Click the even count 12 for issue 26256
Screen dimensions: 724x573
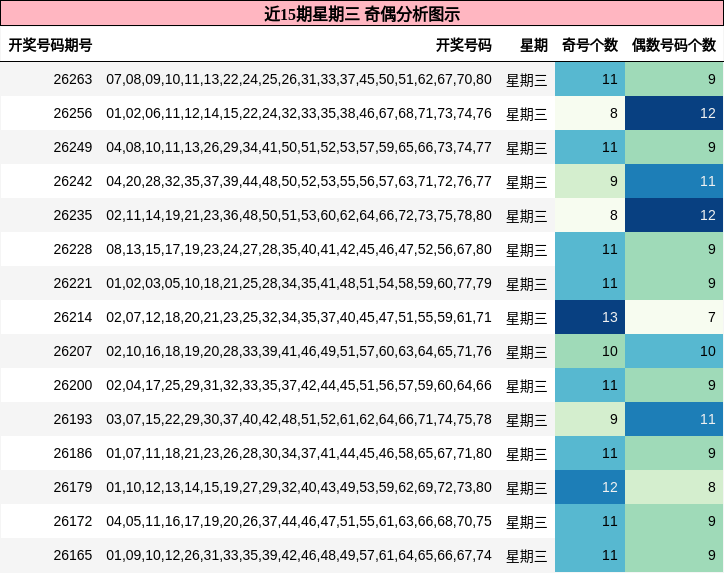(x=674, y=113)
